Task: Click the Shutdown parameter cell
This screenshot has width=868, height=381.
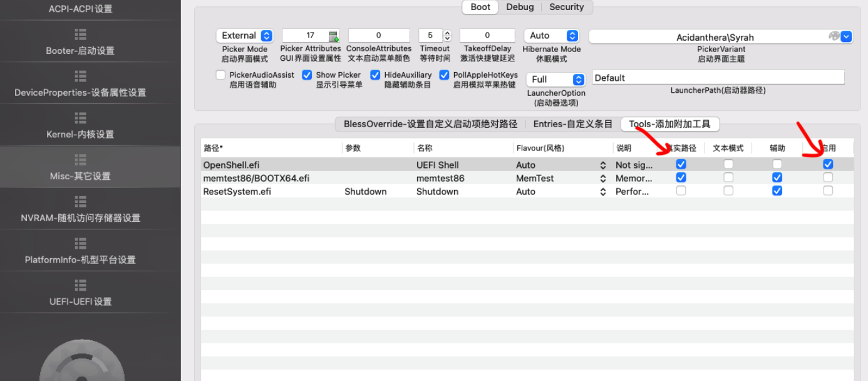Action: 378,191
